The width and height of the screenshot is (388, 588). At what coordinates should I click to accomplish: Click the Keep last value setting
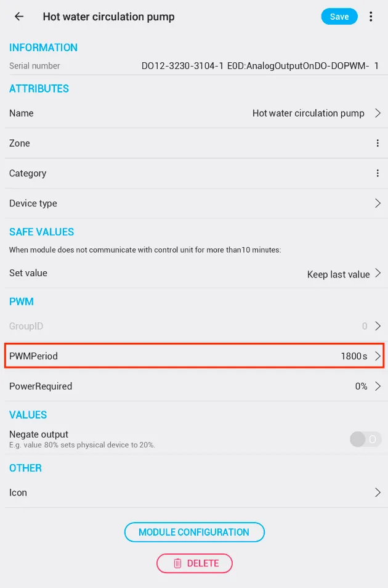pyautogui.click(x=338, y=274)
